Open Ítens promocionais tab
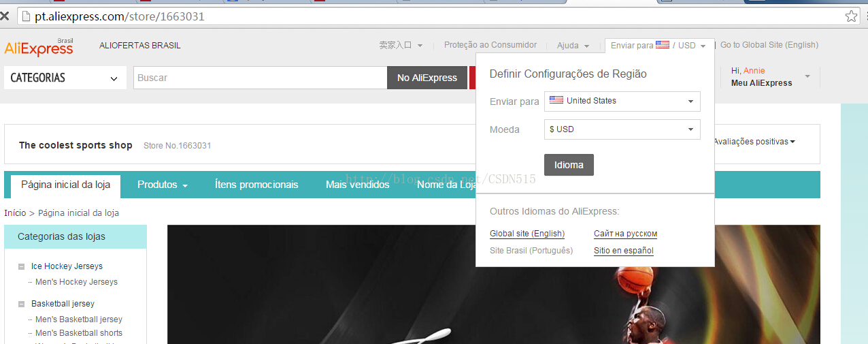 [x=256, y=185]
